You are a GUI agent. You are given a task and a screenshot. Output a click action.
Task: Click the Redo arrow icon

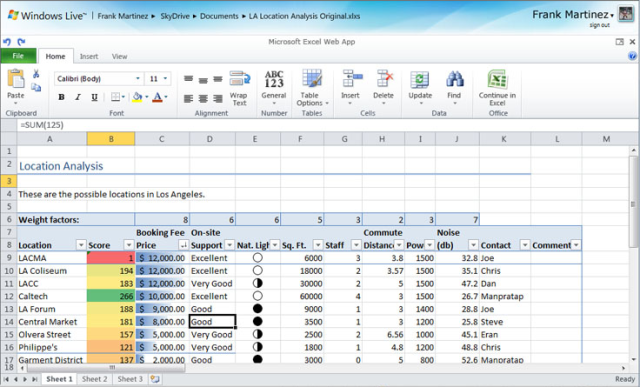click(21, 42)
